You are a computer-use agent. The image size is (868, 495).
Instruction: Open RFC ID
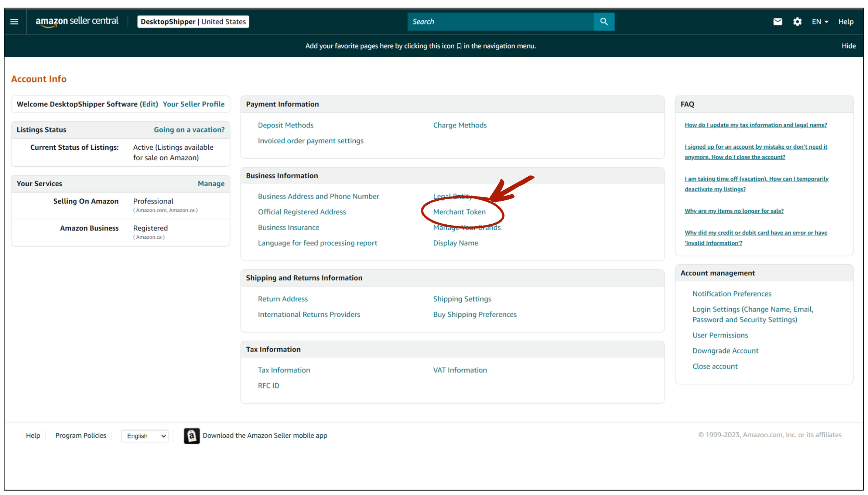click(x=269, y=386)
